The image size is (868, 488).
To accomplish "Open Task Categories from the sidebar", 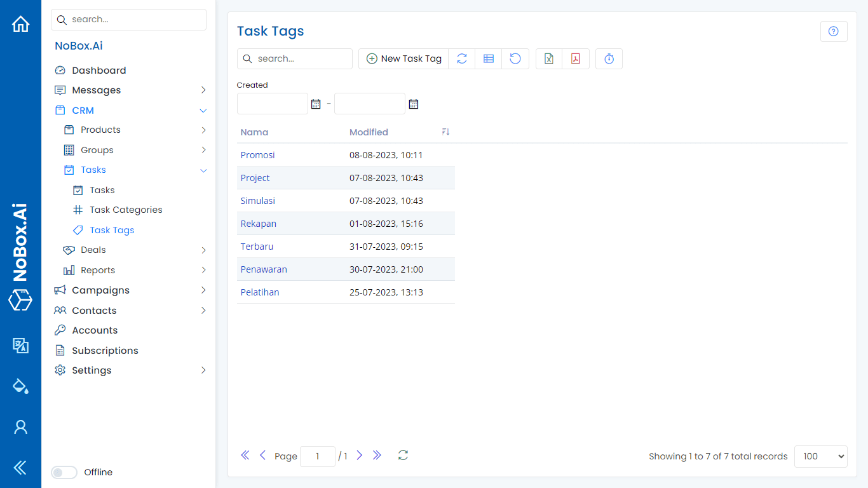I will click(x=125, y=210).
